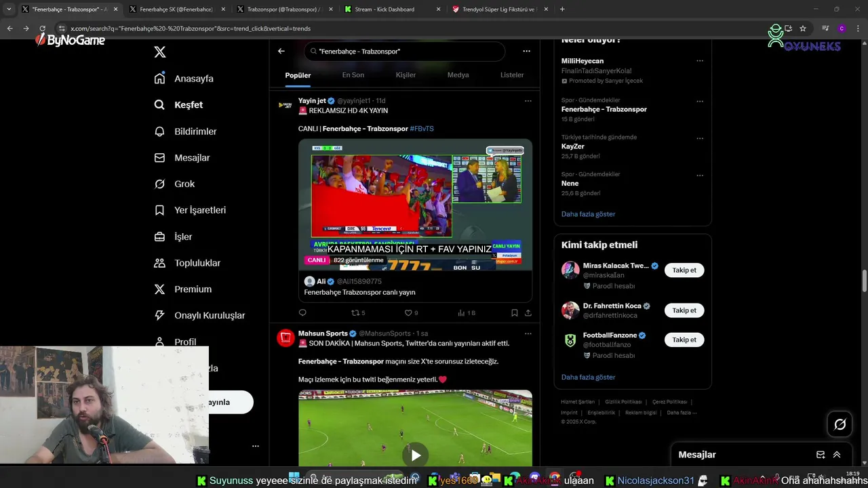Reload the page
This screenshot has width=868, height=488.
[x=43, y=28]
